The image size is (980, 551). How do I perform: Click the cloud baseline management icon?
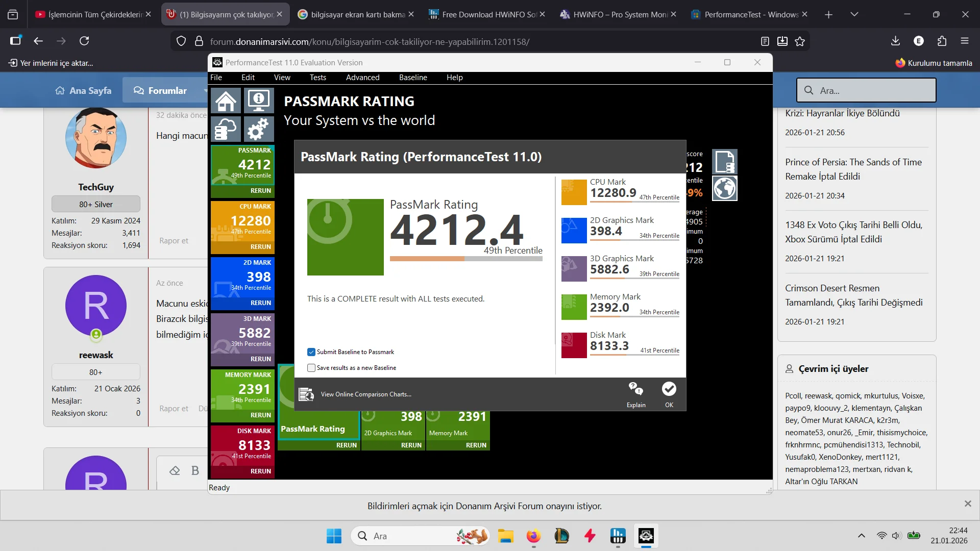pos(225,129)
